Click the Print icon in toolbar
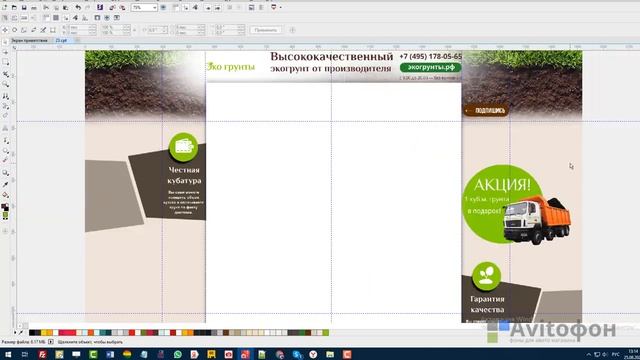Viewport: 640px width, 360px height. click(34, 7)
